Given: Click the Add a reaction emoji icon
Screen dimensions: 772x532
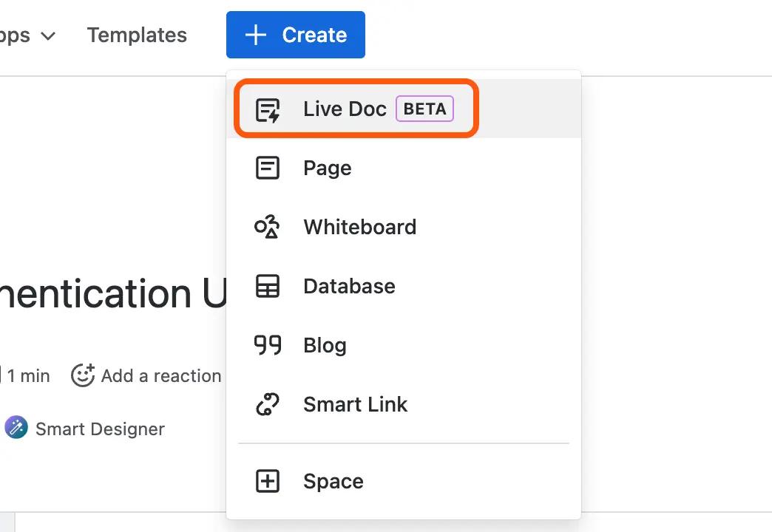Looking at the screenshot, I should (x=83, y=375).
